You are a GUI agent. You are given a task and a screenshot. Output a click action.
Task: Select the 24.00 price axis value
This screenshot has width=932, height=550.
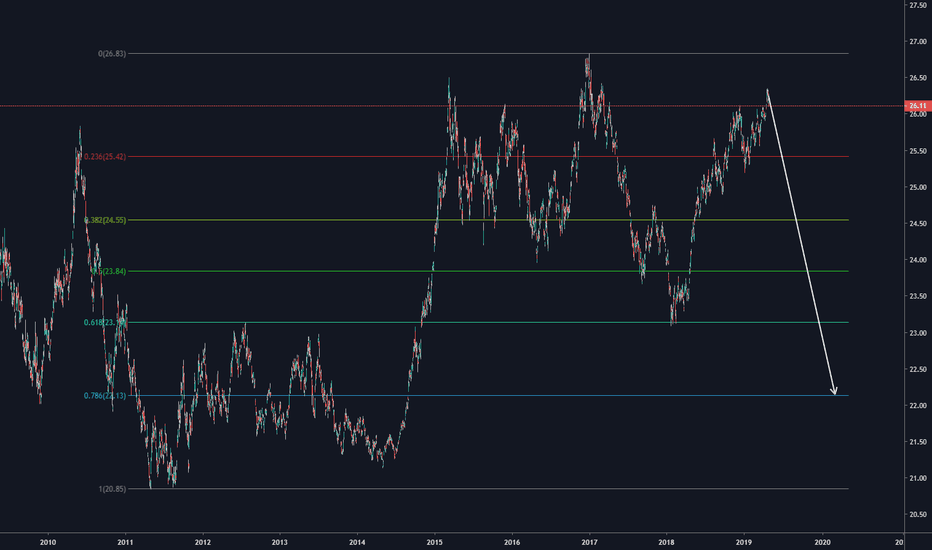[918, 260]
